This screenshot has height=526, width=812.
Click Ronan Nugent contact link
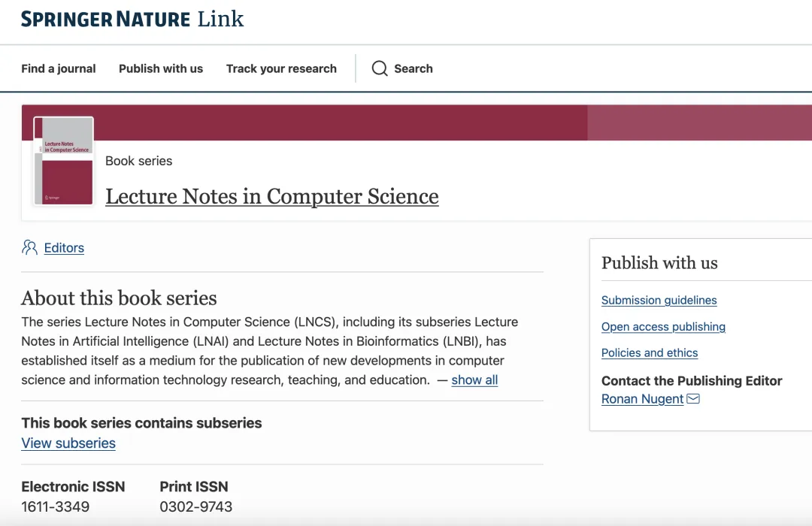coord(642,400)
